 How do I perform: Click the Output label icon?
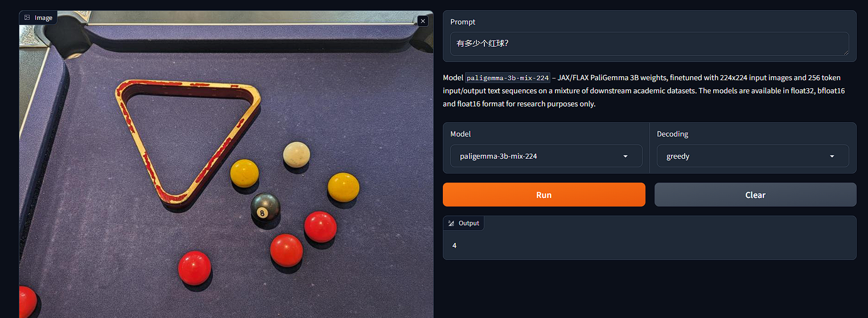pyautogui.click(x=451, y=223)
